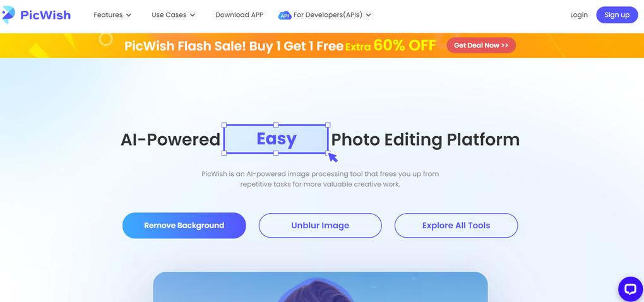Click the PicWish Flash Sale banner headline
644x302 pixels.
234,46
